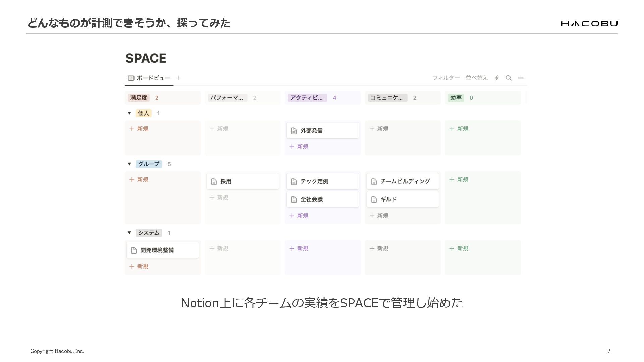Click the page icon on 採用 card
Viewport: 644px width, 362px height.
(214, 182)
